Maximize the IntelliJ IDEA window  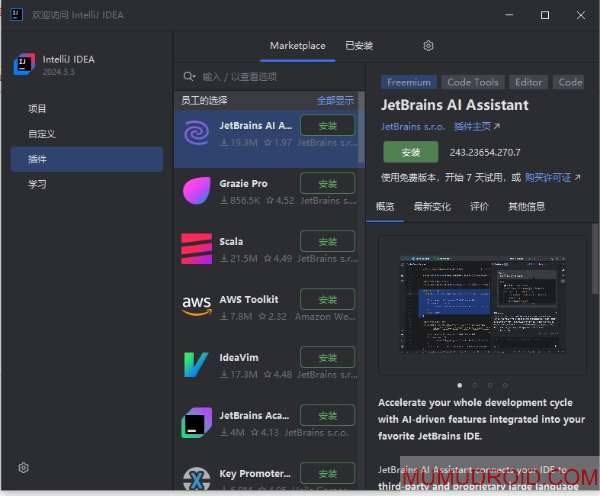[545, 15]
